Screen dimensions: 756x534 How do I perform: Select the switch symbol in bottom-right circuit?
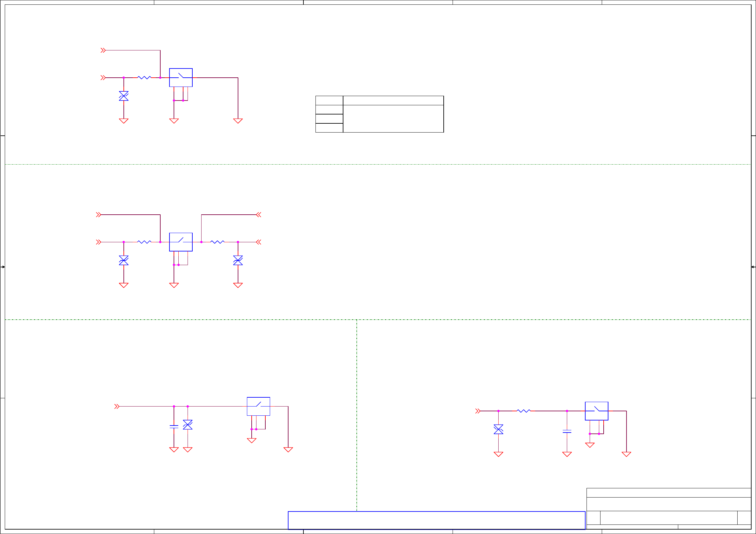pos(596,411)
